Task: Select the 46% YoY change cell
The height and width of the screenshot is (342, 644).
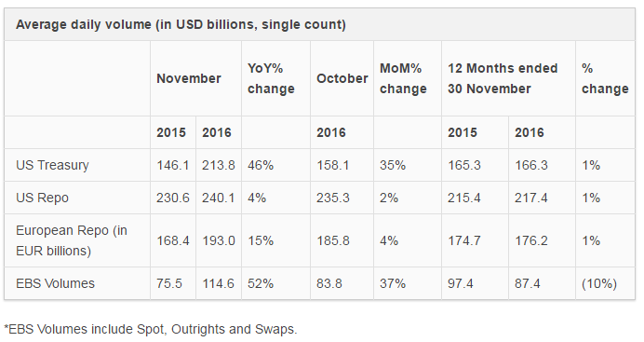Action: pyautogui.click(x=261, y=165)
